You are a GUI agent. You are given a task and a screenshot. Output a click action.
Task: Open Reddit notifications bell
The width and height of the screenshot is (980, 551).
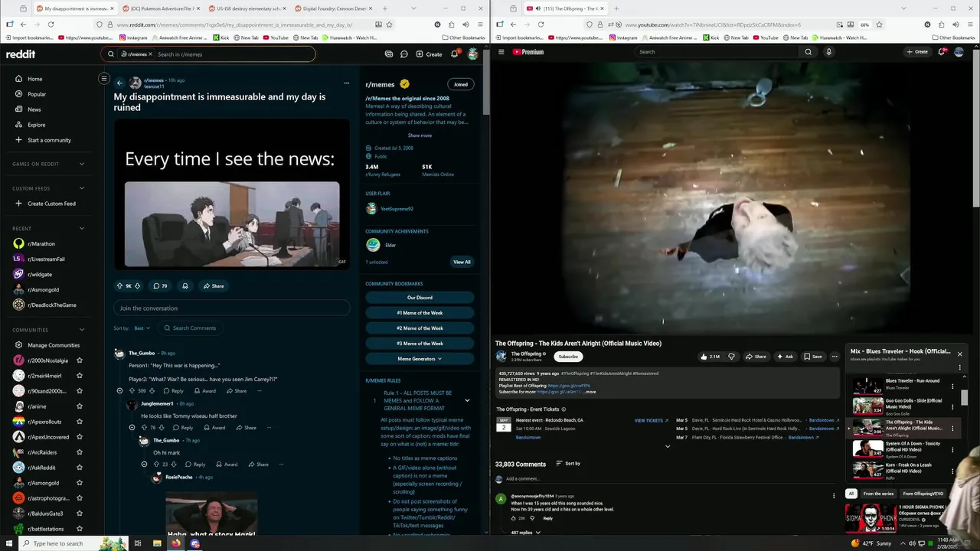click(455, 54)
